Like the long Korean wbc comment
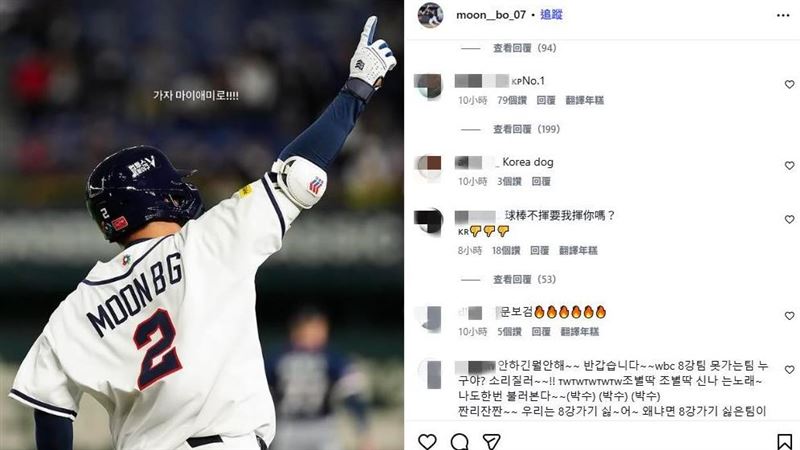This screenshot has width=800, height=450. pos(789,369)
